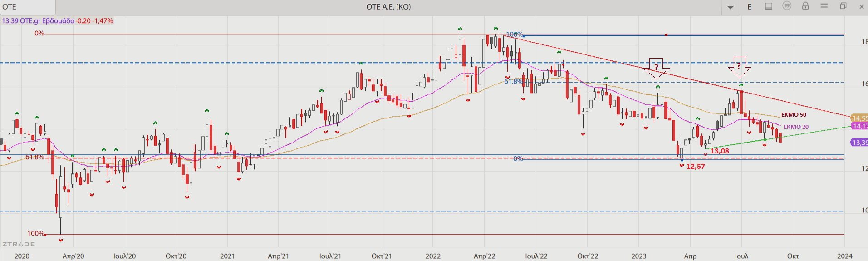Grab the red handle on blue top line
Image resolution: width=868 pixels, height=261 pixels.
point(666,34)
